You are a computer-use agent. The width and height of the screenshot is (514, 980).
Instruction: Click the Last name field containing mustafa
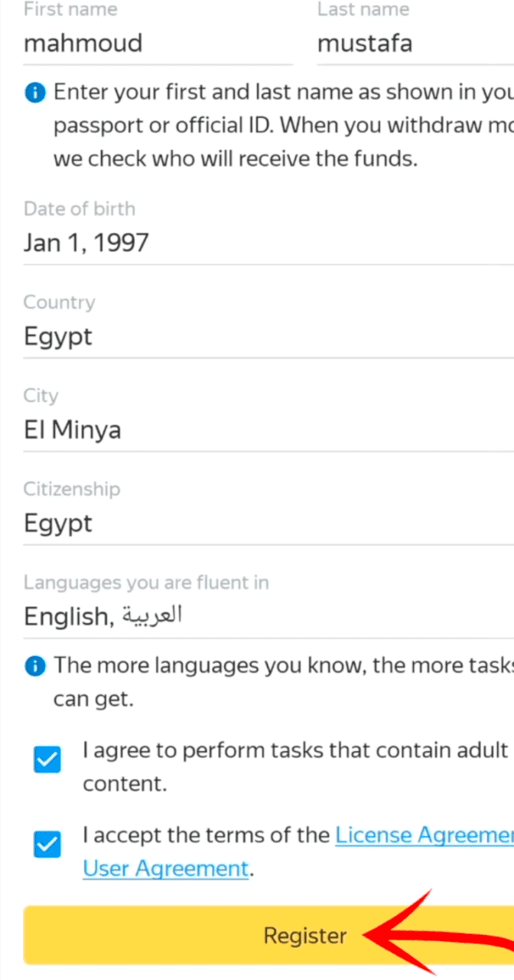tap(366, 44)
